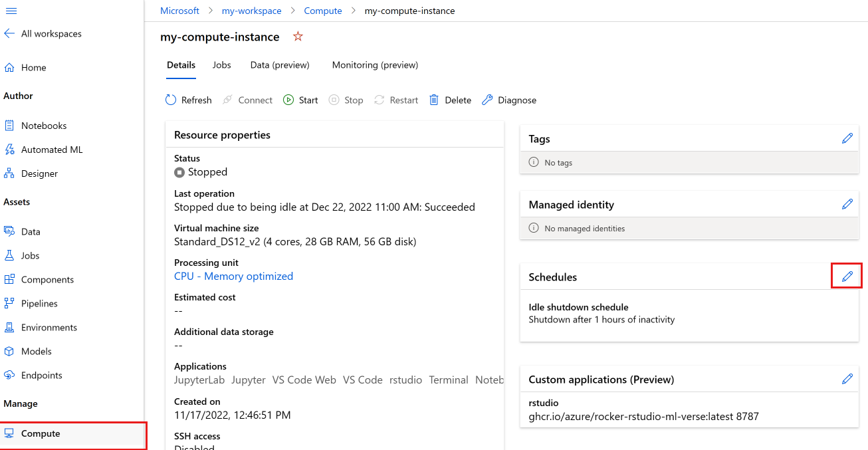Edit the Schedules settings with the pencil

847,275
